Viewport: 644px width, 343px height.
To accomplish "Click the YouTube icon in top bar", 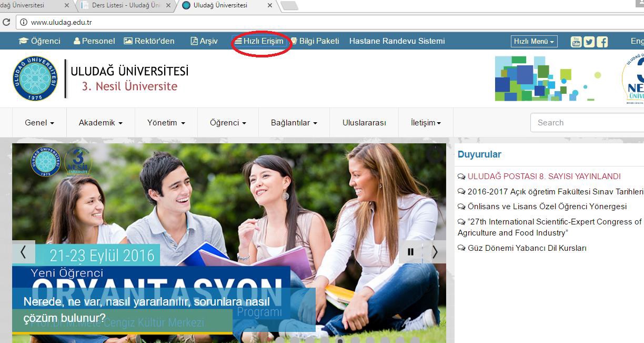I will coord(576,42).
